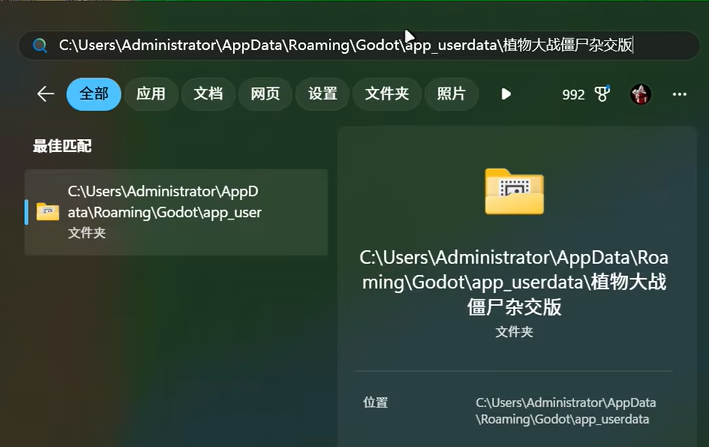This screenshot has width=709, height=447.
Task: Switch to the 应用 filter tab
Action: point(151,94)
